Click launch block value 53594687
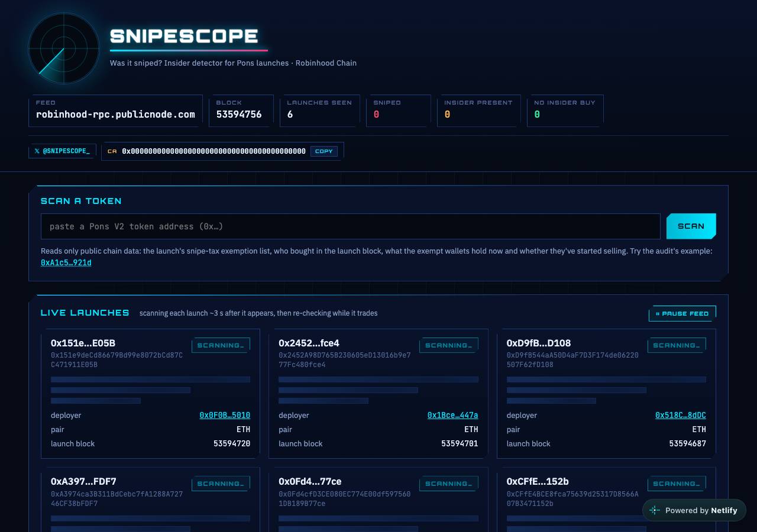The width and height of the screenshot is (757, 532). click(x=688, y=444)
